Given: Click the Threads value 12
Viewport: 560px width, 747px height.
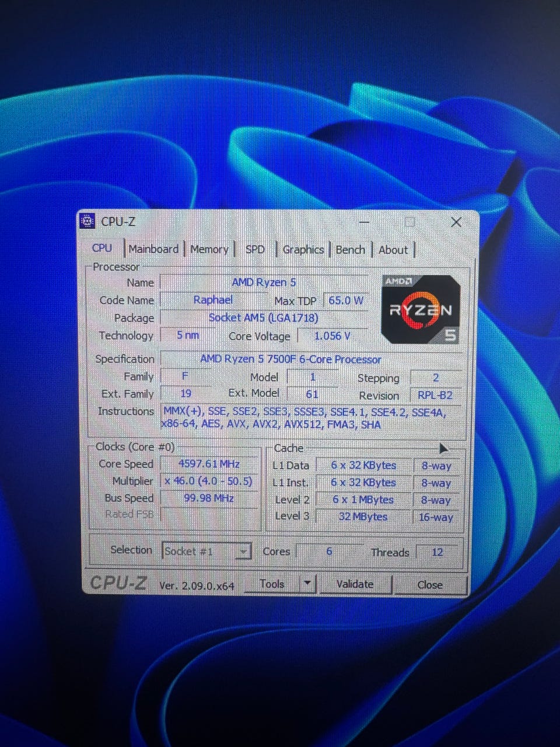Looking at the screenshot, I should tap(437, 552).
